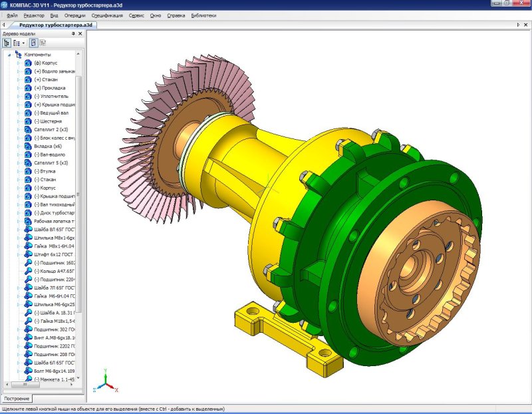Select the (-) Блок колес tree row
The width and height of the screenshot is (532, 414).
(49, 138)
